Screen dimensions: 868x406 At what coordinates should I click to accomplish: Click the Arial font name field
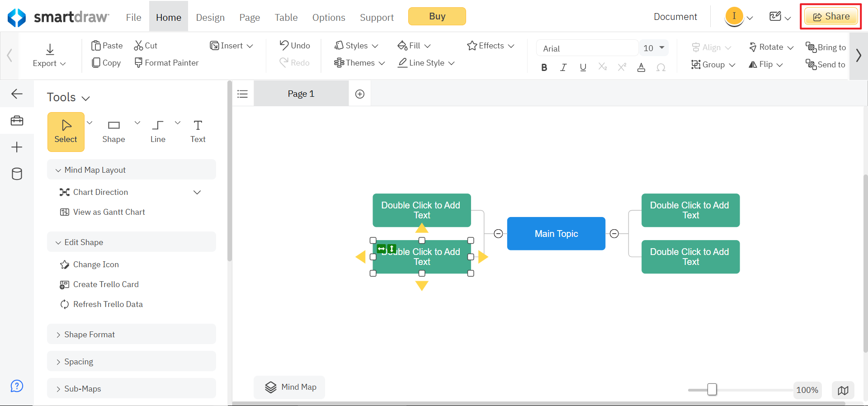click(x=587, y=48)
